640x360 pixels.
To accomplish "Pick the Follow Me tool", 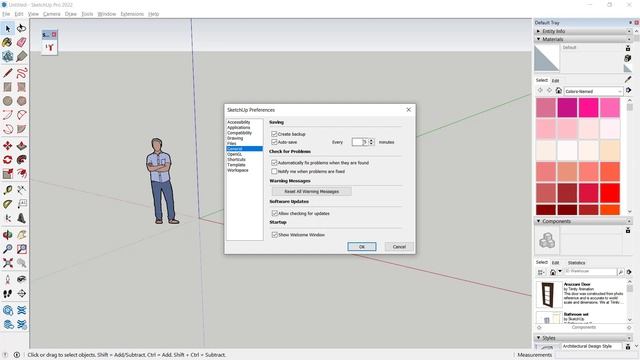I will (x=21, y=160).
